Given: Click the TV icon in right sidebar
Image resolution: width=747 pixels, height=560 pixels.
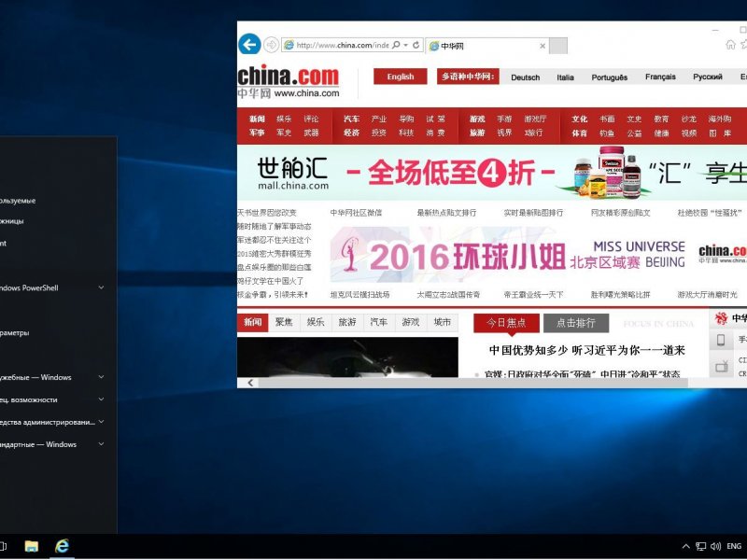Looking at the screenshot, I should tap(721, 366).
